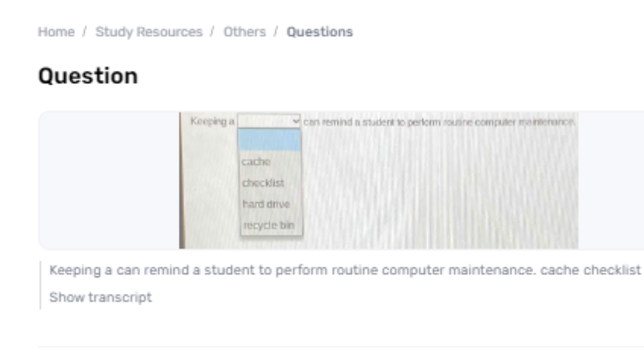
Task: Click the 'Question' page heading
Action: pos(88,76)
